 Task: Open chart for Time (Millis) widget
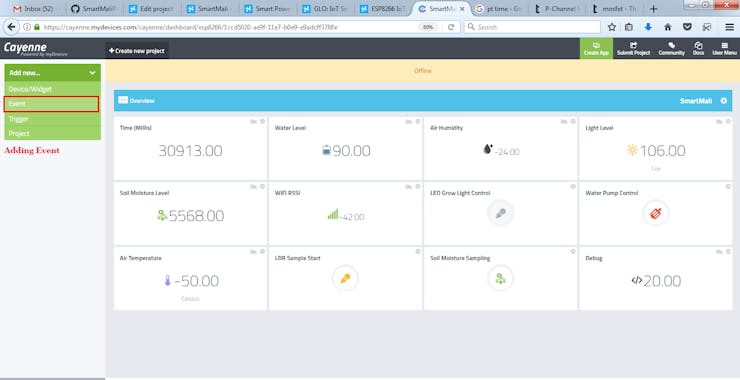click(x=253, y=121)
